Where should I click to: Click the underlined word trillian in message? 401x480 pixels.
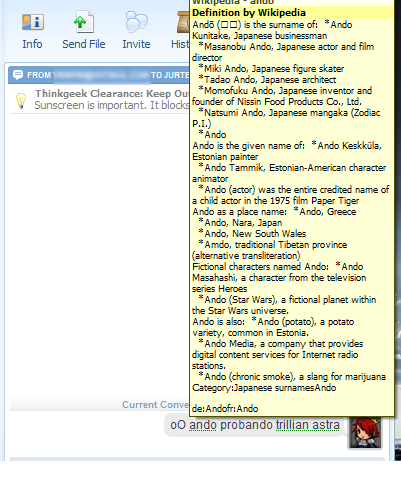(x=292, y=425)
